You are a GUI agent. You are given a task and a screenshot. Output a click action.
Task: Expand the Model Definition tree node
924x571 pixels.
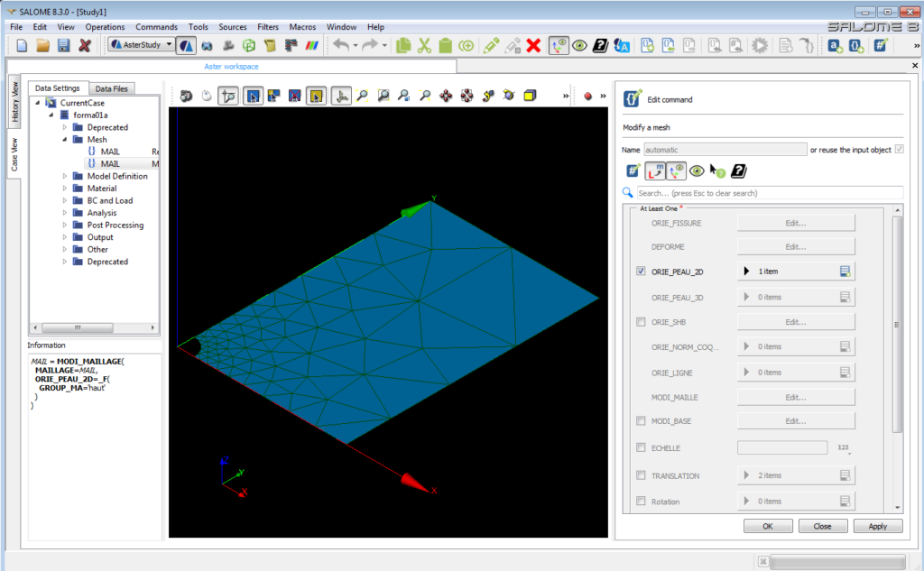pos(65,177)
